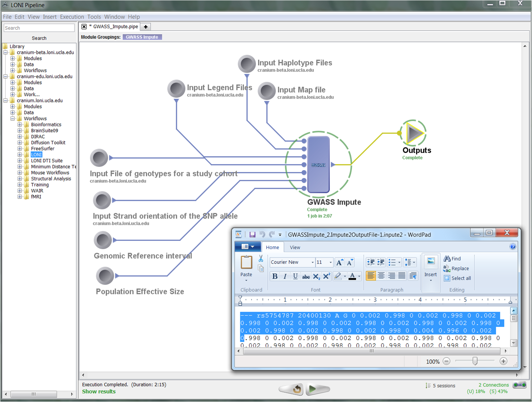
Task: Open WordPad help question mark icon
Action: pyautogui.click(x=513, y=247)
